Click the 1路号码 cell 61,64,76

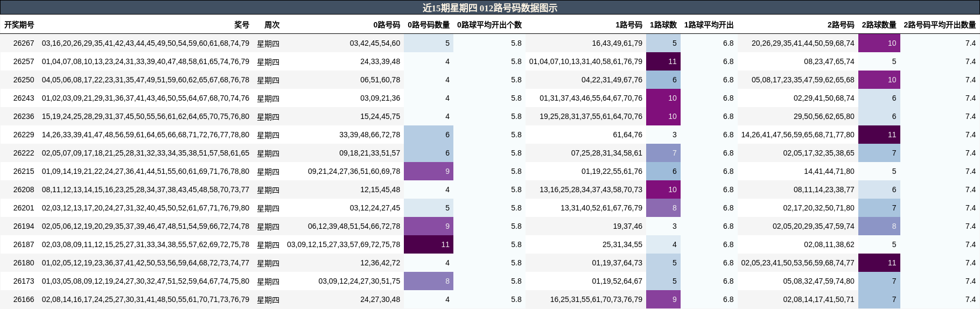[628, 135]
